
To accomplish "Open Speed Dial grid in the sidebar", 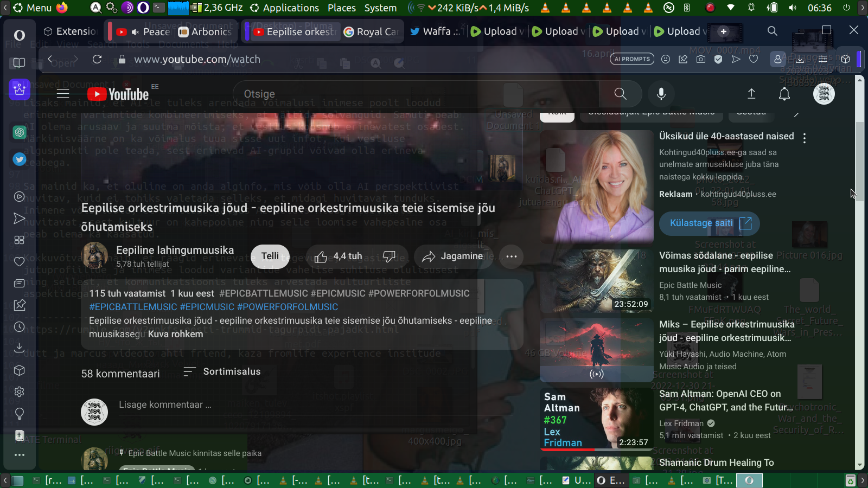I will (x=20, y=240).
